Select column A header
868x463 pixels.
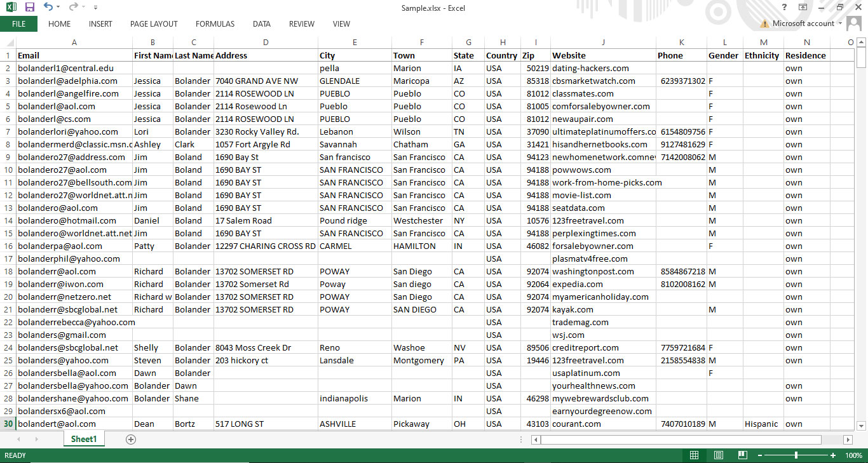[74, 43]
